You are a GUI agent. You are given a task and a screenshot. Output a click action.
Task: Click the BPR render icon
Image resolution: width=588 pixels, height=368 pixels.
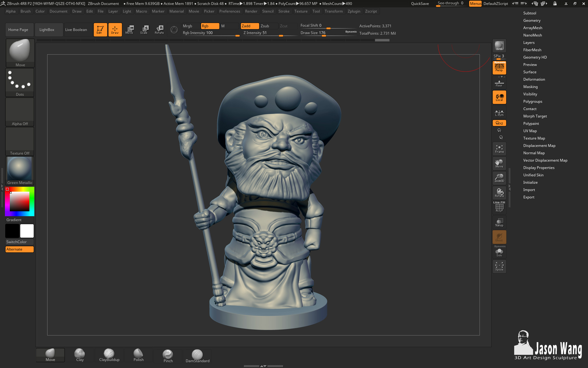pyautogui.click(x=499, y=46)
